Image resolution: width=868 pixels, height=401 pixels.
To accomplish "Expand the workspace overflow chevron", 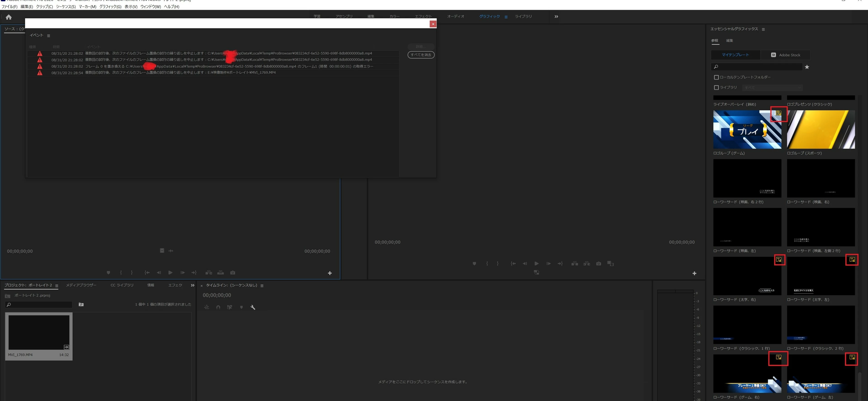I will [556, 17].
